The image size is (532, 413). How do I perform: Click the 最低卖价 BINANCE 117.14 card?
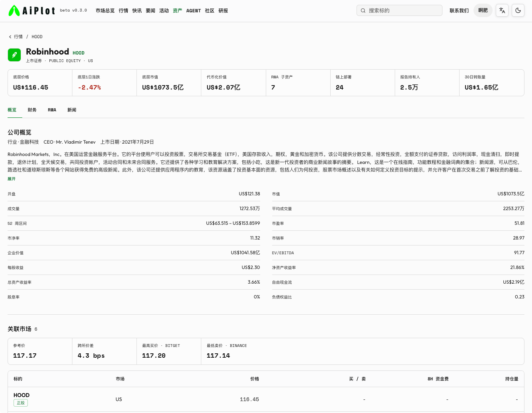(234, 351)
